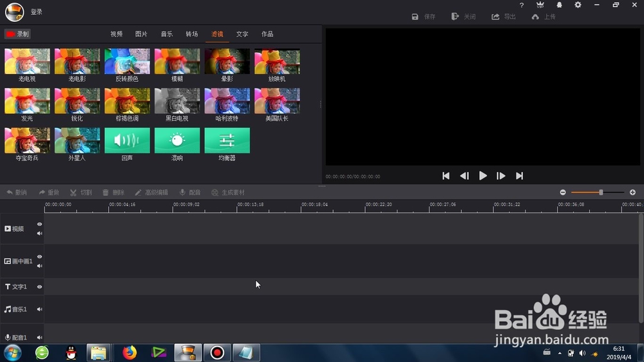The image size is (644, 362).
Task: Toggle visibility of 文字1 track
Action: click(x=39, y=287)
